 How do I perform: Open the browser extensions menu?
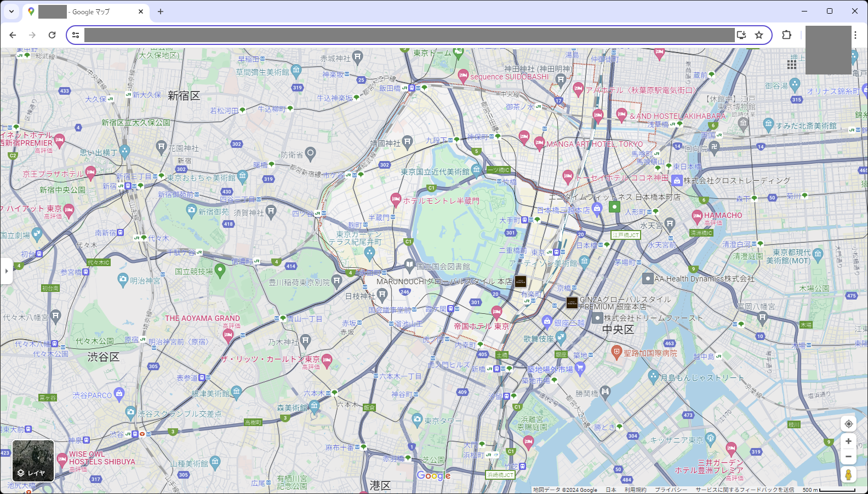(787, 35)
